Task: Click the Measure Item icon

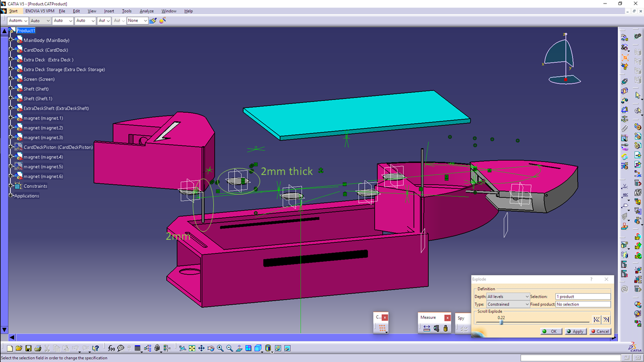Action: click(436, 328)
